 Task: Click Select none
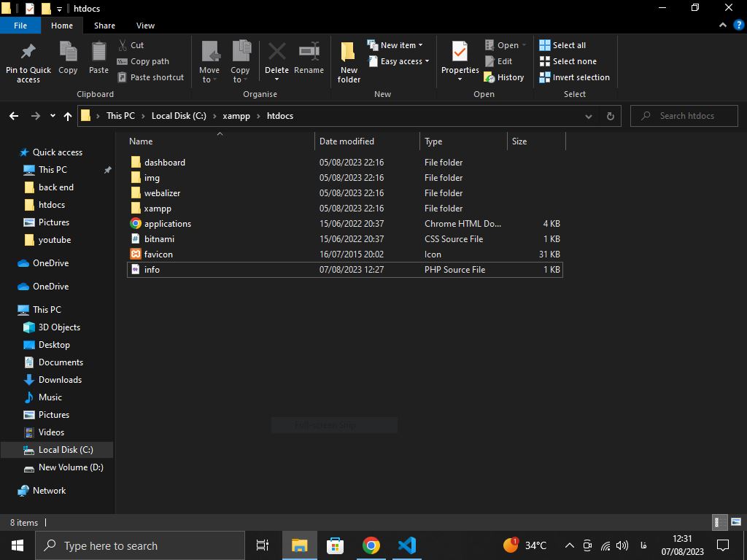click(x=568, y=61)
